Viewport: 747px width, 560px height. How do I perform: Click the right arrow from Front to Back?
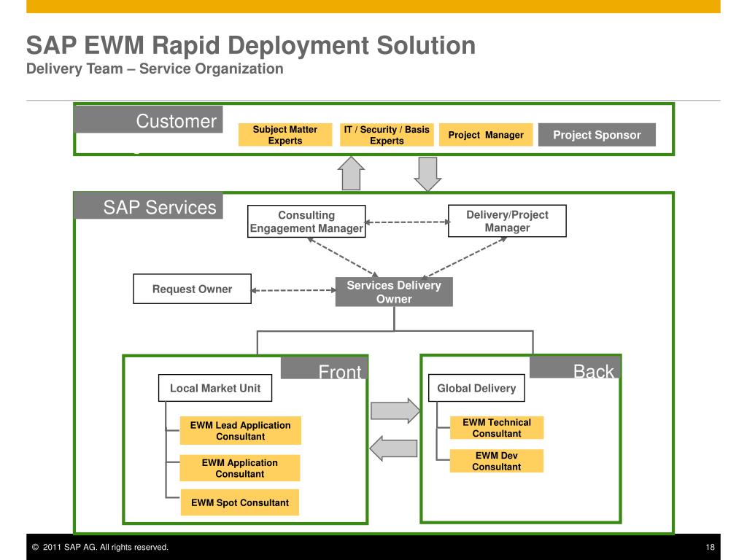pyautogui.click(x=395, y=410)
